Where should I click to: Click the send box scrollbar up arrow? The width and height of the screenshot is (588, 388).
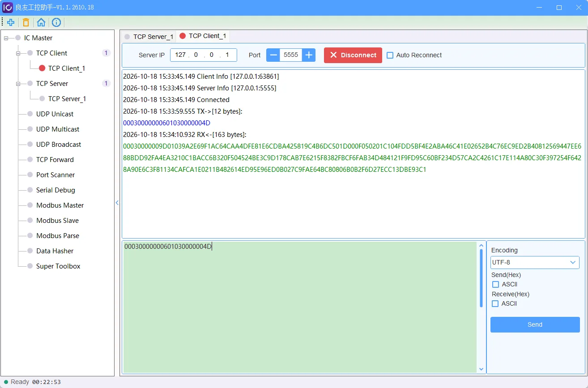[481, 246]
